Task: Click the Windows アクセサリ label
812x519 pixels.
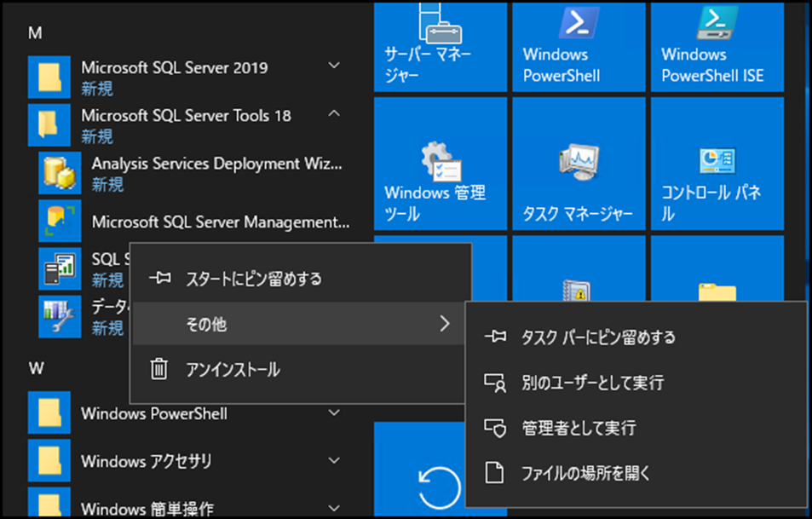Action: tap(147, 461)
